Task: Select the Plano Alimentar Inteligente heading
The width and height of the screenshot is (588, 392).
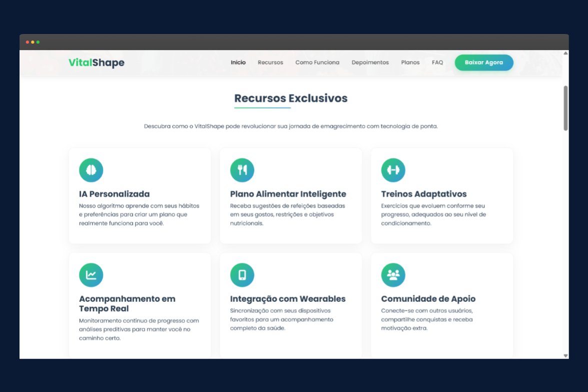Action: point(288,194)
